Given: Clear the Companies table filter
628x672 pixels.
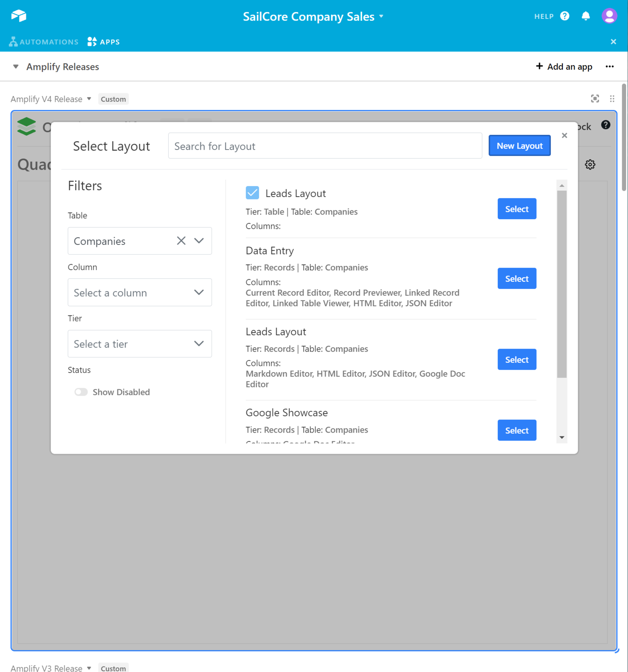Looking at the screenshot, I should [181, 241].
